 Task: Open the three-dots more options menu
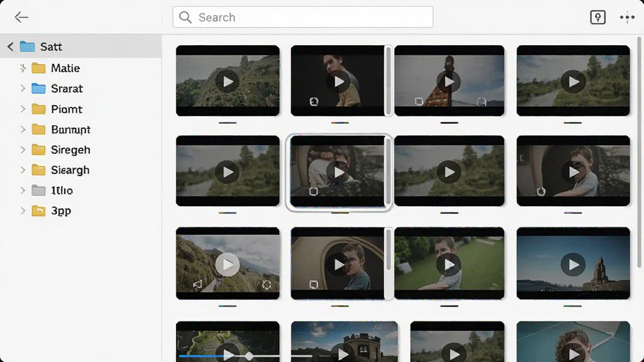click(627, 17)
